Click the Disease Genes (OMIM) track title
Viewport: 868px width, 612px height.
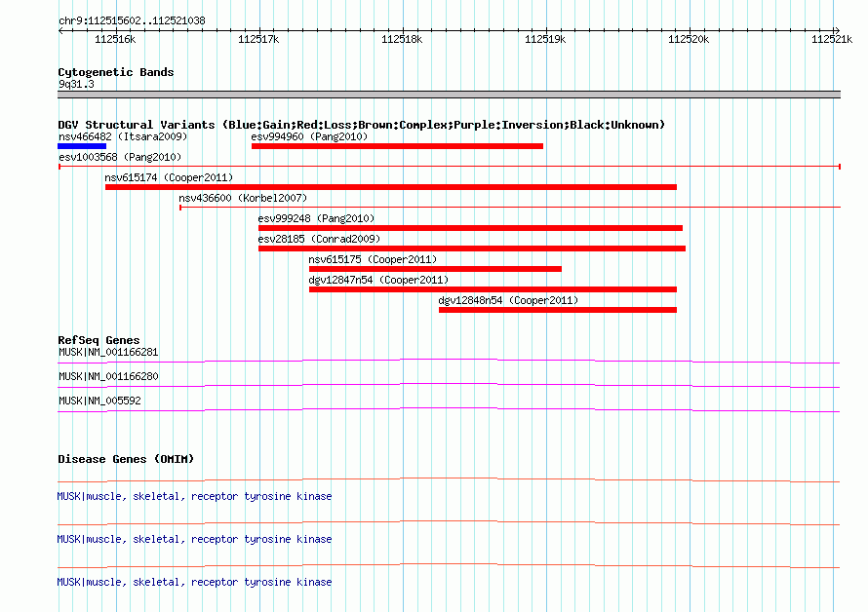tap(126, 459)
